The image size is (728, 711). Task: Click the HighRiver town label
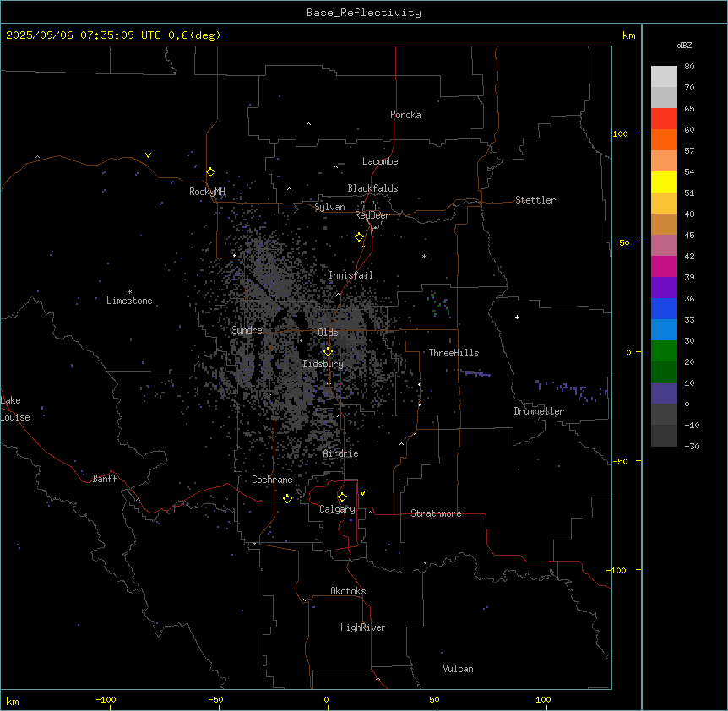tap(363, 627)
